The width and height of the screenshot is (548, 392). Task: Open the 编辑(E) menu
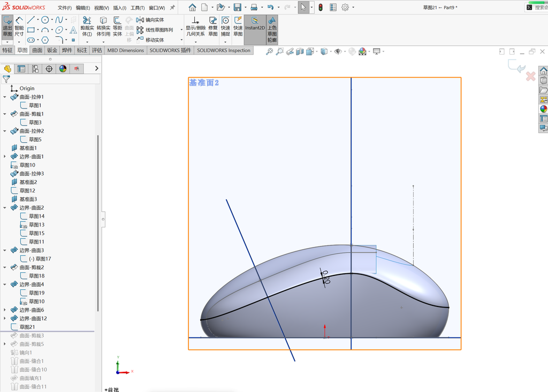click(x=83, y=7)
